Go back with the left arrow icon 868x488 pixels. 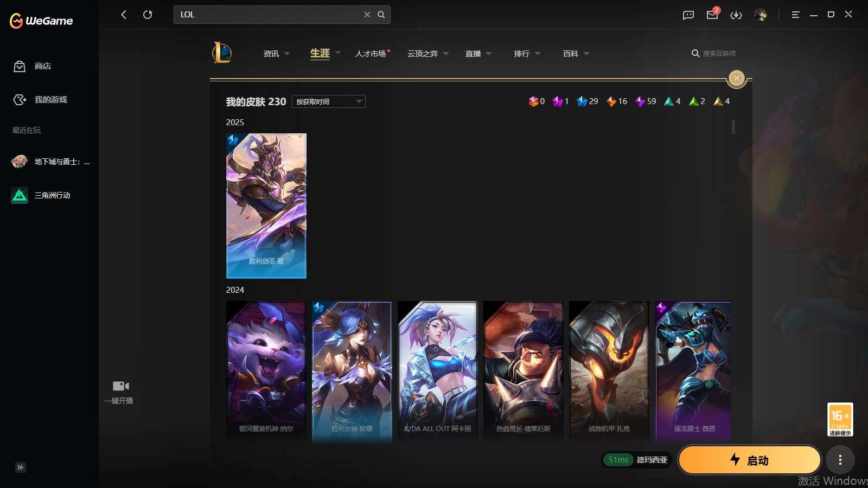click(x=124, y=15)
